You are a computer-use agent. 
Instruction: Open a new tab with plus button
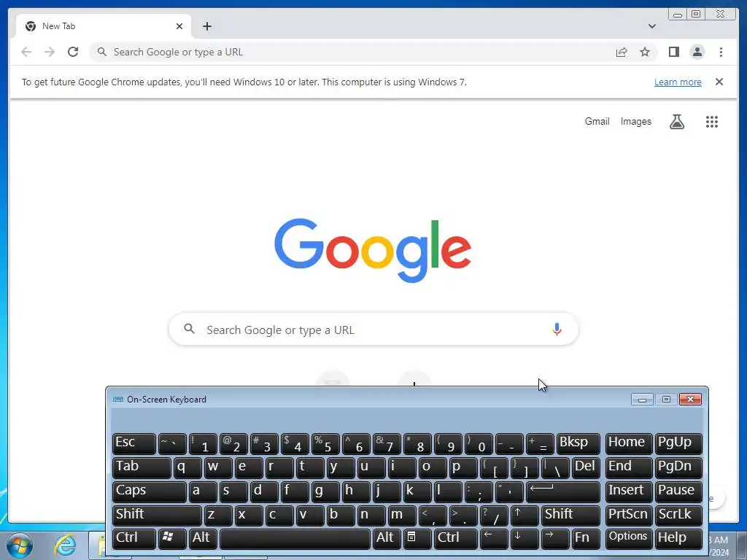(206, 26)
